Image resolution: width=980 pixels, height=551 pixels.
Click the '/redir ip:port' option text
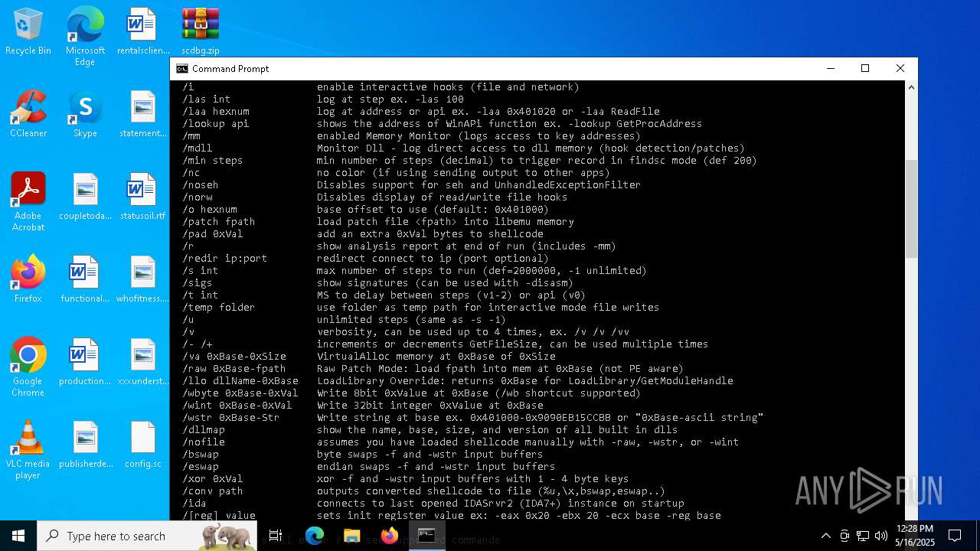pos(224,258)
